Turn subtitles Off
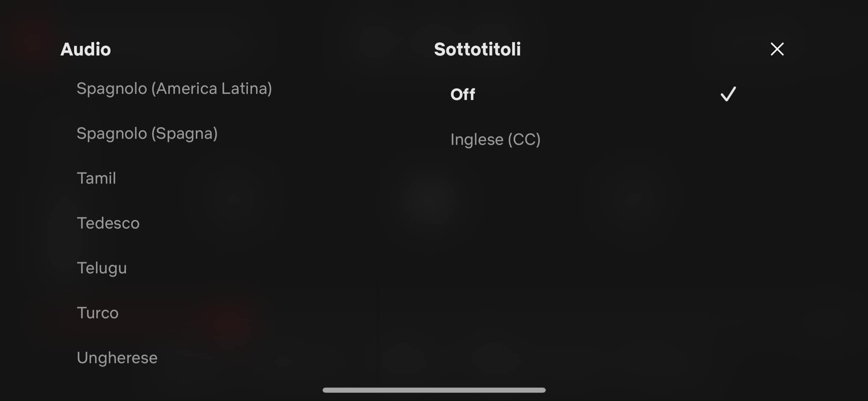This screenshot has height=401, width=868. point(463,94)
